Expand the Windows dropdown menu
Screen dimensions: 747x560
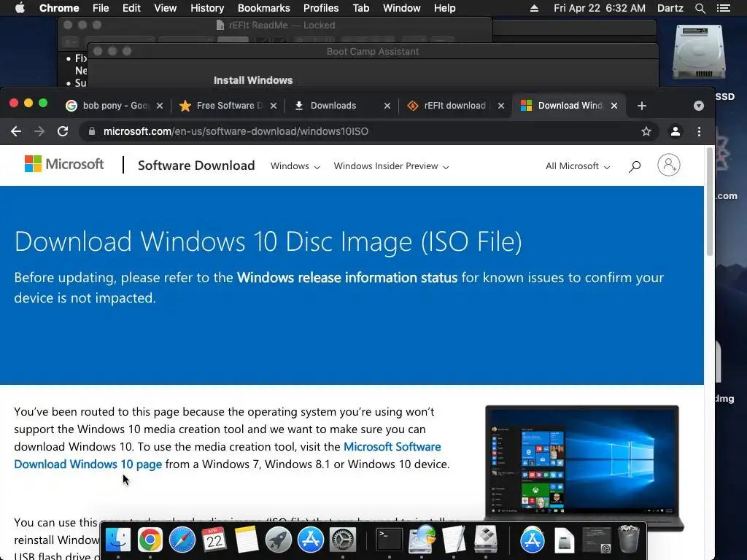295,166
